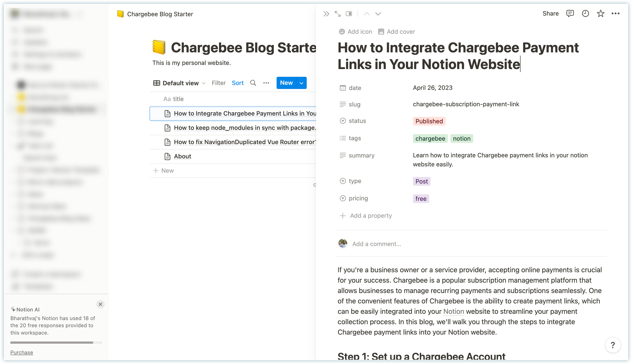
Task: Favorite this page with star icon
Action: [600, 13]
